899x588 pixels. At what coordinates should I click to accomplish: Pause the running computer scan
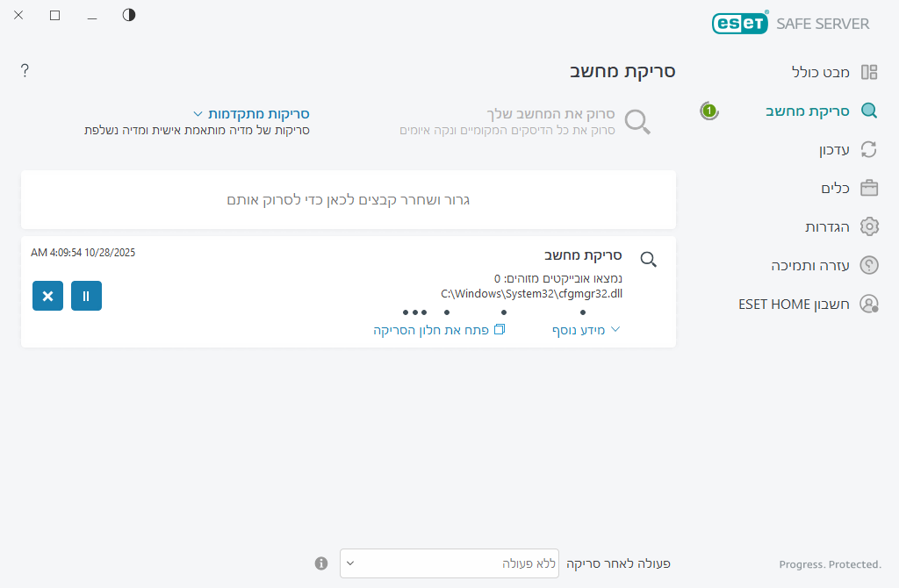click(86, 296)
